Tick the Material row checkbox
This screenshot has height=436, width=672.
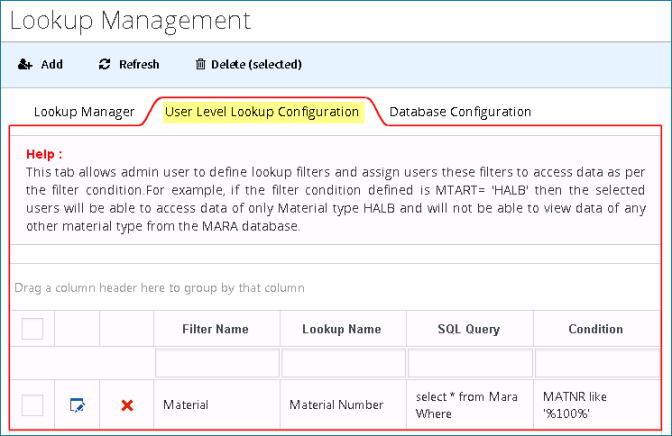33,405
